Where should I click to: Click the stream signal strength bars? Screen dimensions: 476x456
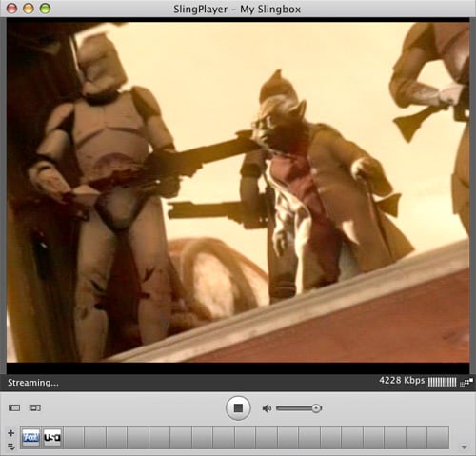(442, 382)
